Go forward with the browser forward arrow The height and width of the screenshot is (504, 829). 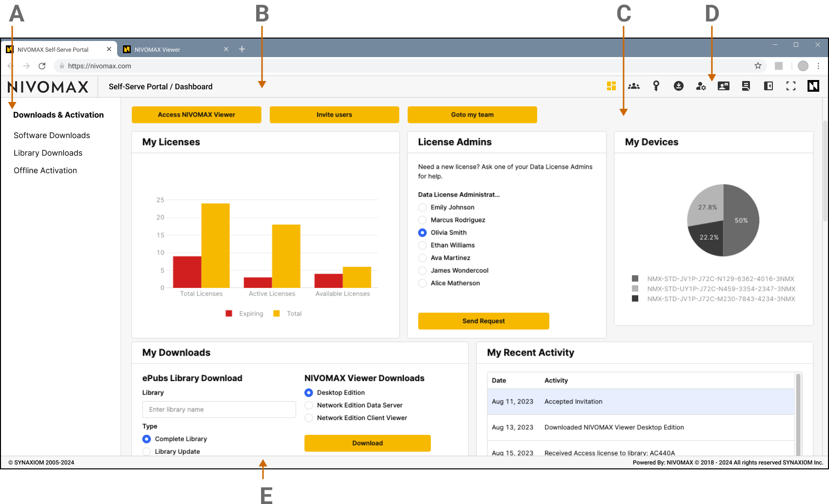(26, 65)
